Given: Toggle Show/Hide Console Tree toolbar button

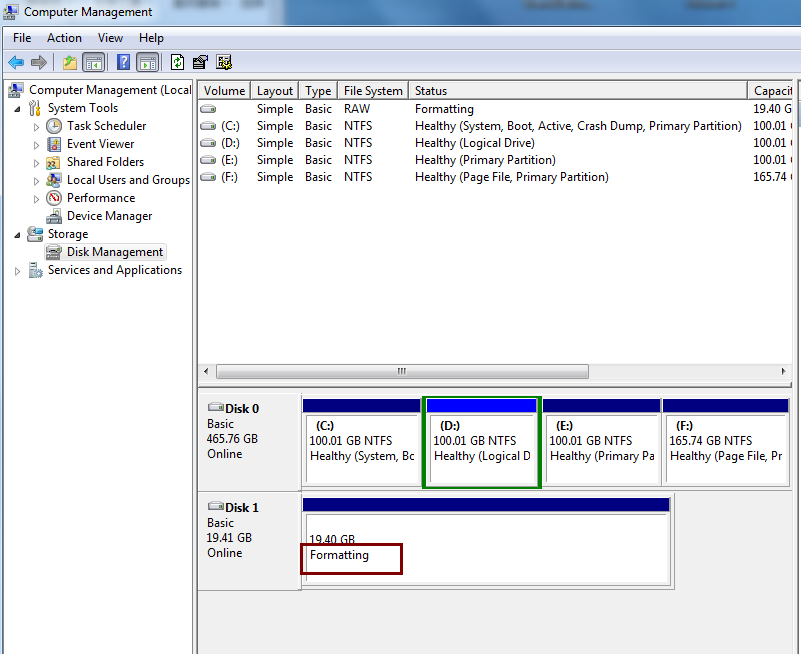Looking at the screenshot, I should 94,62.
